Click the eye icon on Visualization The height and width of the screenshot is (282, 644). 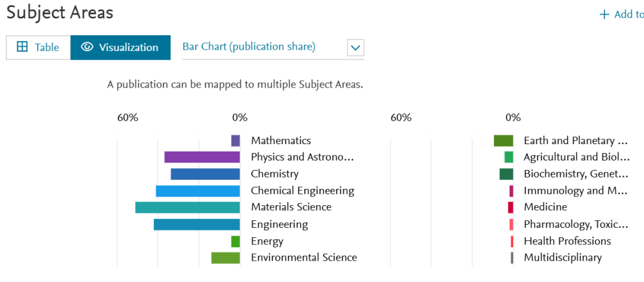(x=87, y=47)
